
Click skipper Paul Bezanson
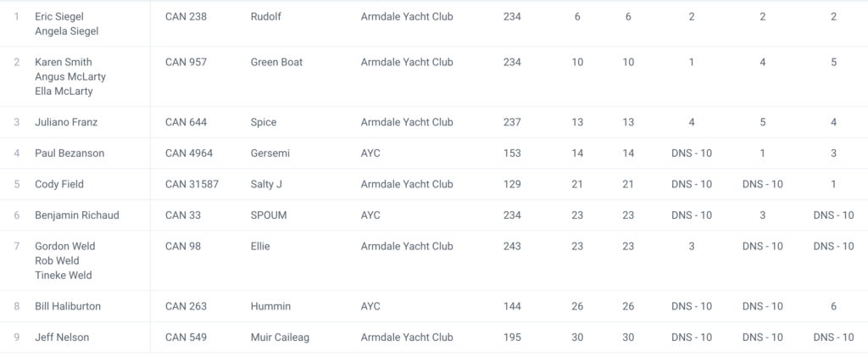(x=71, y=153)
